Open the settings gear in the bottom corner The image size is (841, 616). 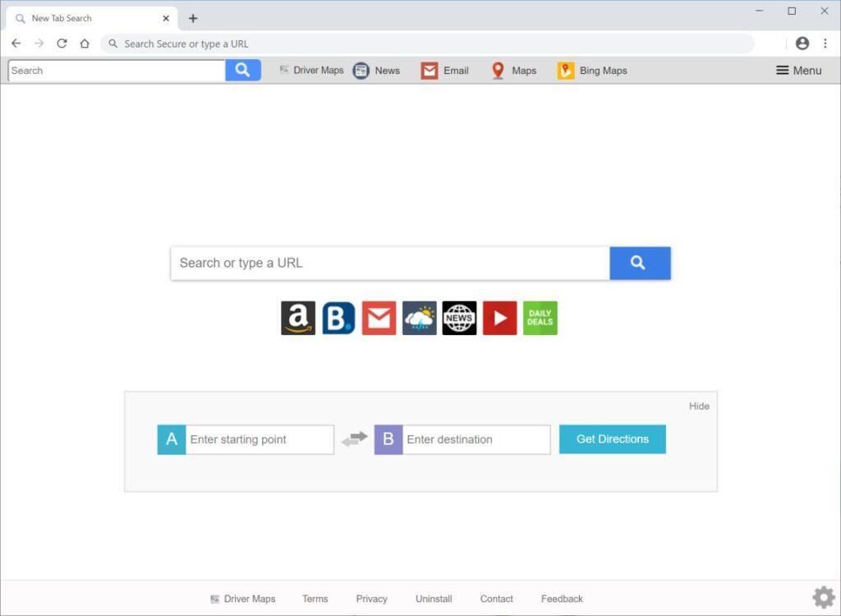[822, 596]
